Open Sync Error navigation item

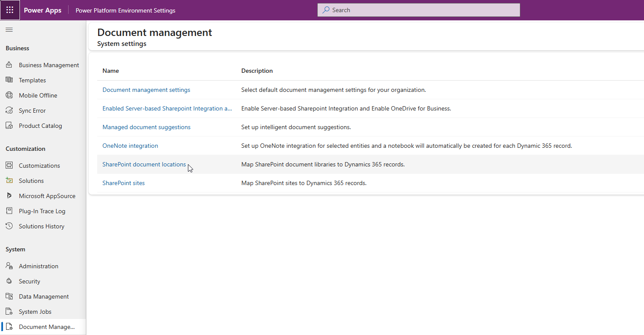point(43,111)
